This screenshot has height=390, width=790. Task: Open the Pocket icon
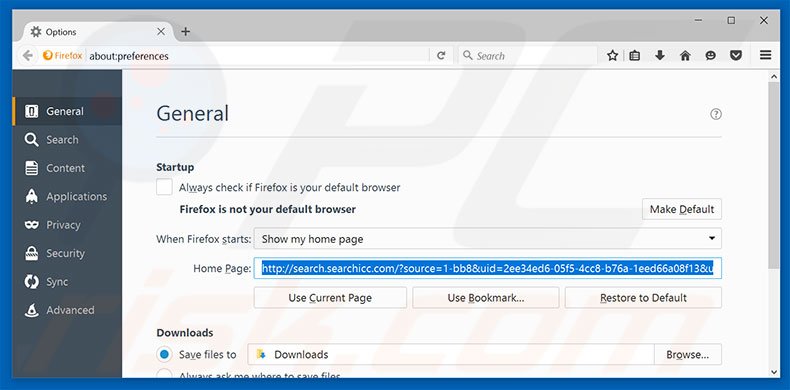[x=736, y=55]
